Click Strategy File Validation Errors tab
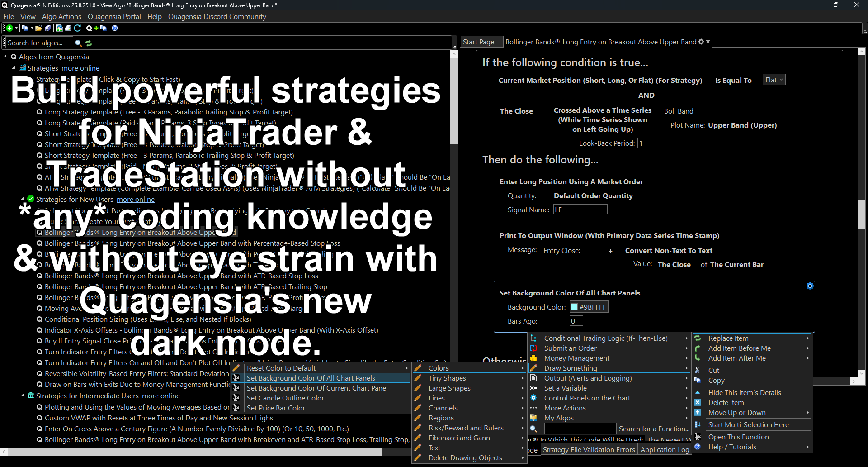The height and width of the screenshot is (467, 868). click(589, 449)
